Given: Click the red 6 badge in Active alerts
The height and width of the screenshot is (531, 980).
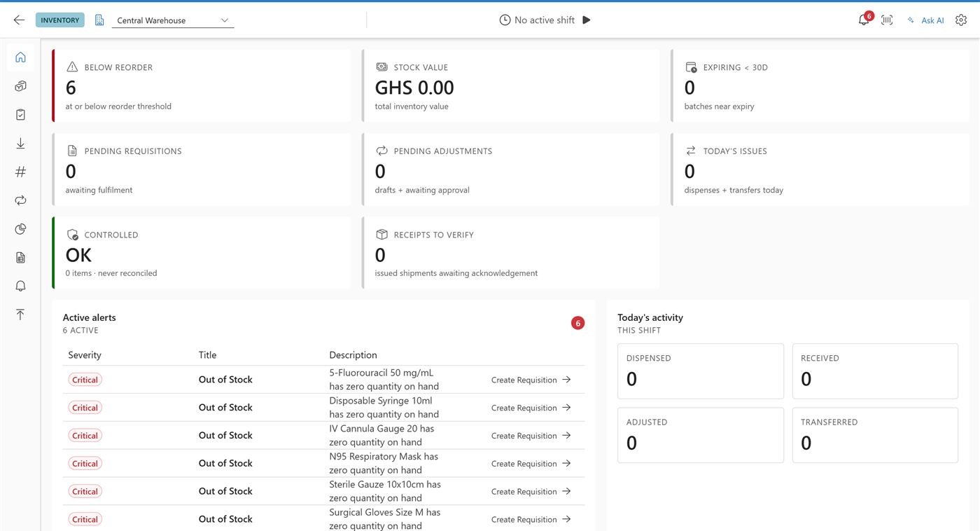Looking at the screenshot, I should [x=577, y=323].
